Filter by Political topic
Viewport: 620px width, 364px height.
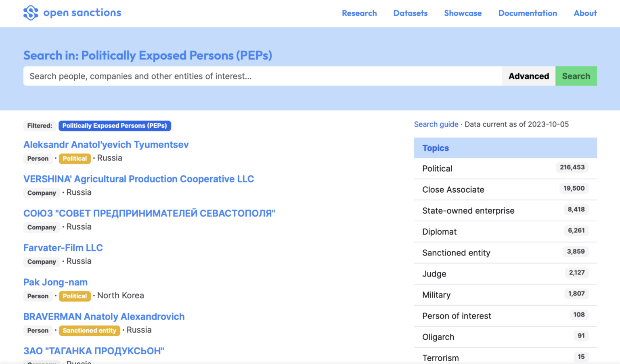pos(437,168)
